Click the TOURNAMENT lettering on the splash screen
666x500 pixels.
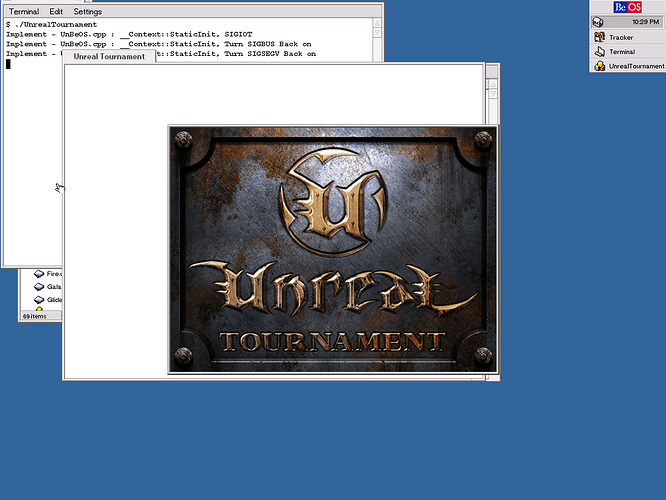point(333,342)
